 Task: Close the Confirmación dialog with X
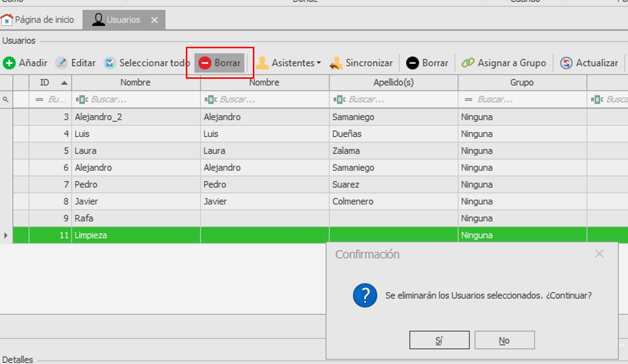[x=599, y=254]
